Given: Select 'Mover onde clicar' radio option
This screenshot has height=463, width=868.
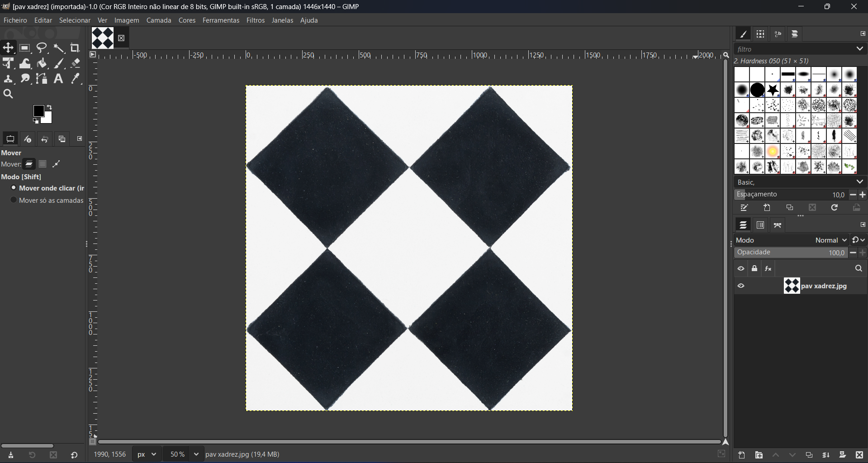Looking at the screenshot, I should point(14,188).
